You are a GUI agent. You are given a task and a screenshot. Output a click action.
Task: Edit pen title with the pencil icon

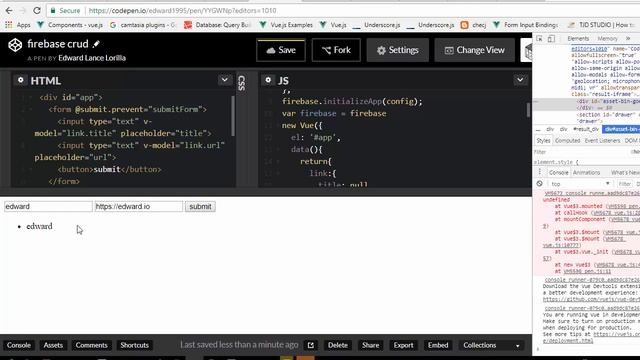[96, 44]
